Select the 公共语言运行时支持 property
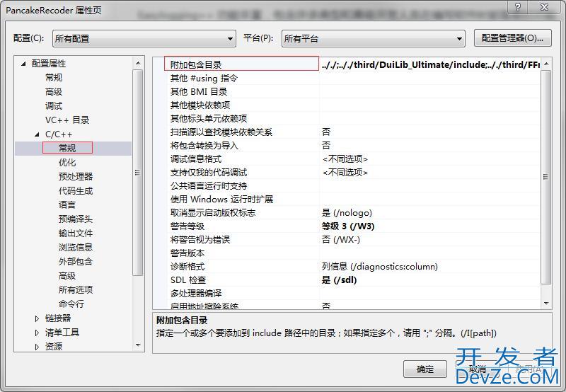Viewport: 566px width, 392px height. click(209, 186)
